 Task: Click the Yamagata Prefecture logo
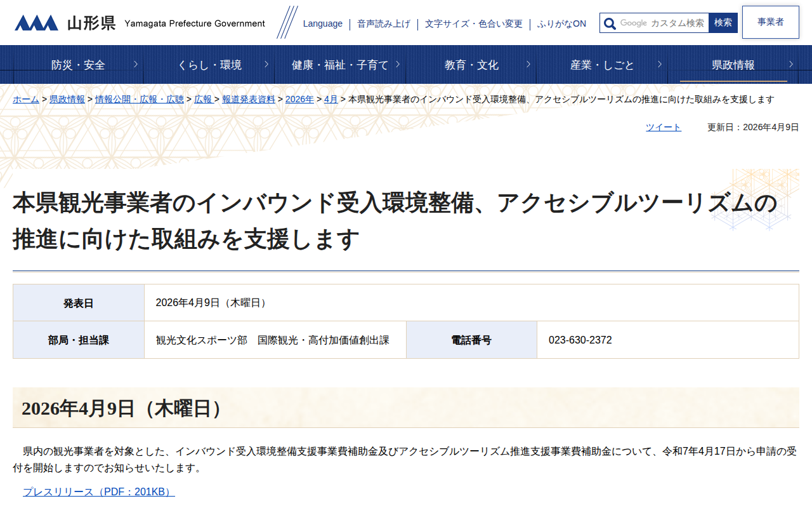click(140, 23)
